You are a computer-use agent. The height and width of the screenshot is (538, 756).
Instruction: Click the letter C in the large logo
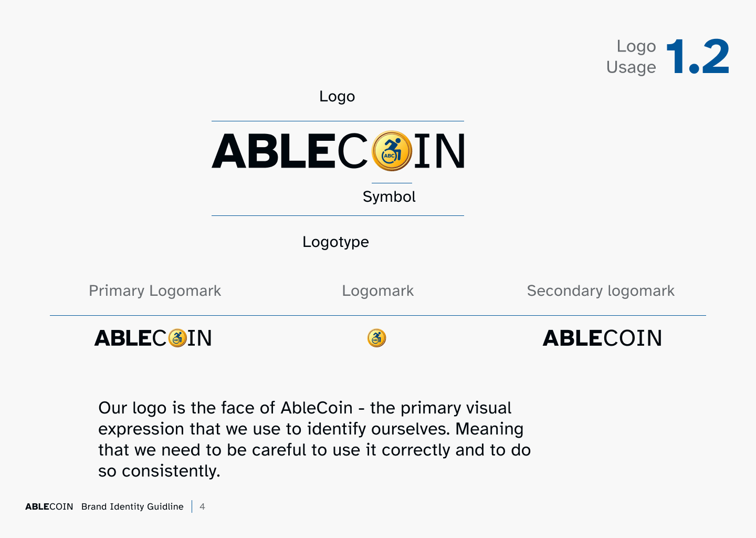coord(352,151)
